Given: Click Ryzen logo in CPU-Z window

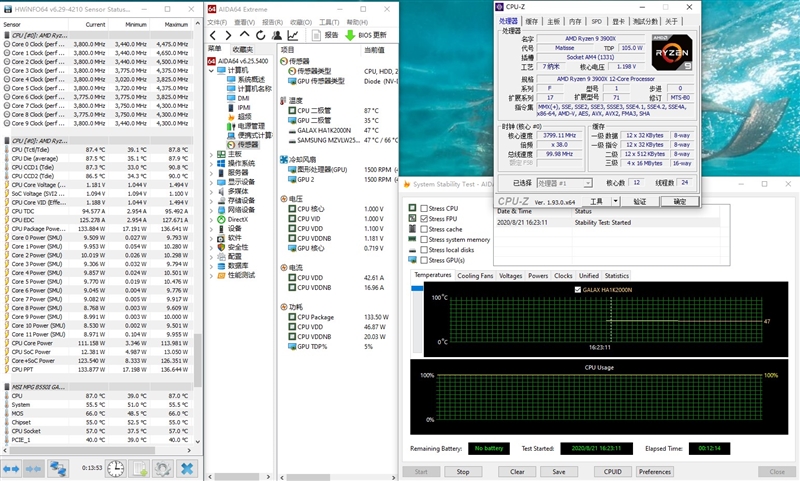Looking at the screenshot, I should click(672, 53).
